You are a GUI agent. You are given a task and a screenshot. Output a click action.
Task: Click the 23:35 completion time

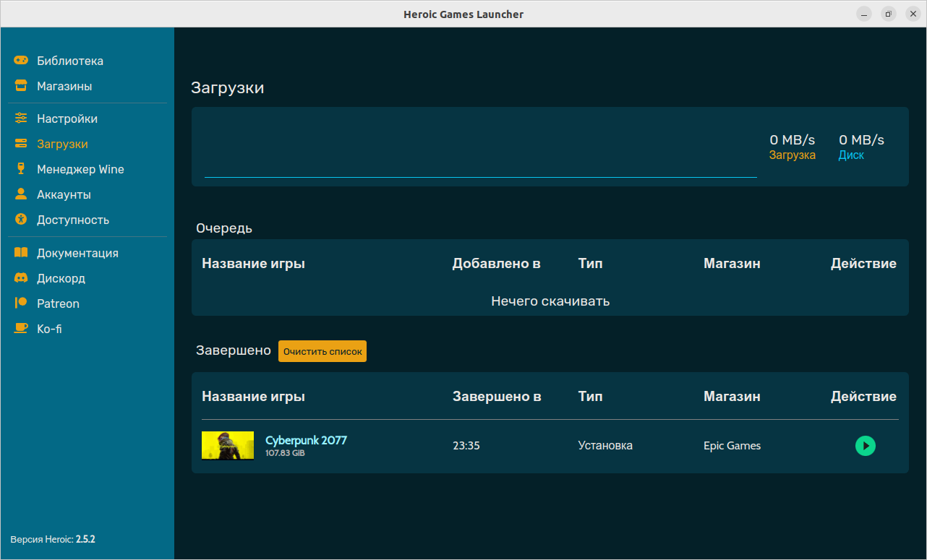click(466, 446)
